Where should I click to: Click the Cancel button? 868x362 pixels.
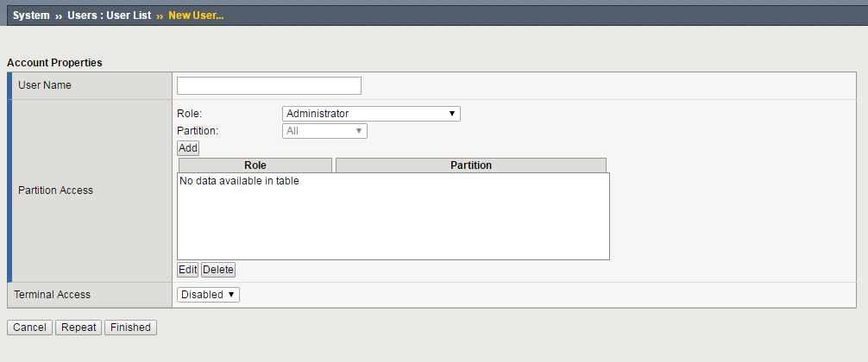coord(29,328)
